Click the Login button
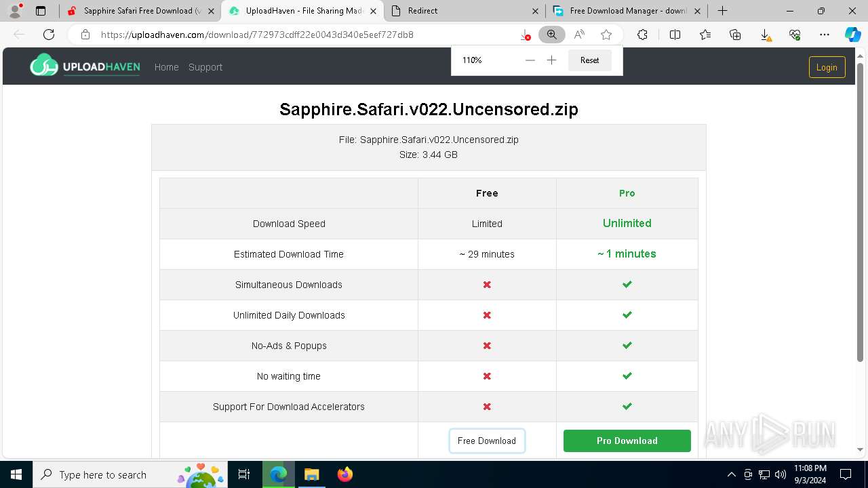Image resolution: width=868 pixels, height=488 pixels. click(827, 67)
